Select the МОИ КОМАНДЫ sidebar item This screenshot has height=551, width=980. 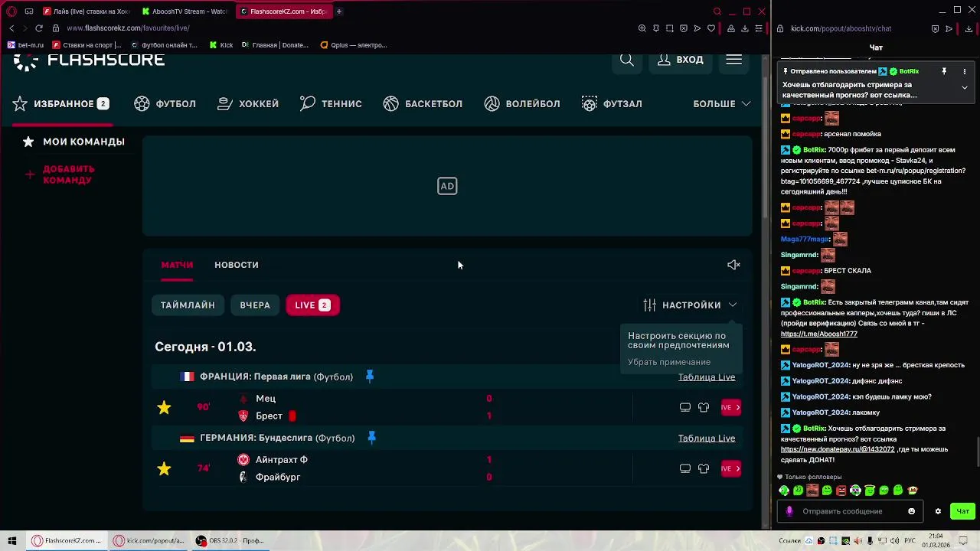tap(73, 142)
